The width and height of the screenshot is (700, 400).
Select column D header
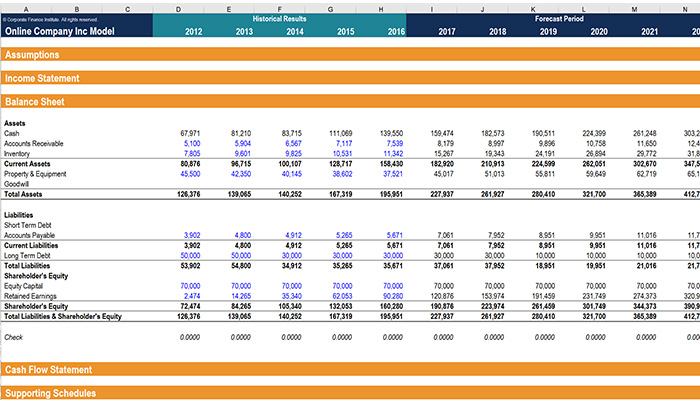(178, 9)
